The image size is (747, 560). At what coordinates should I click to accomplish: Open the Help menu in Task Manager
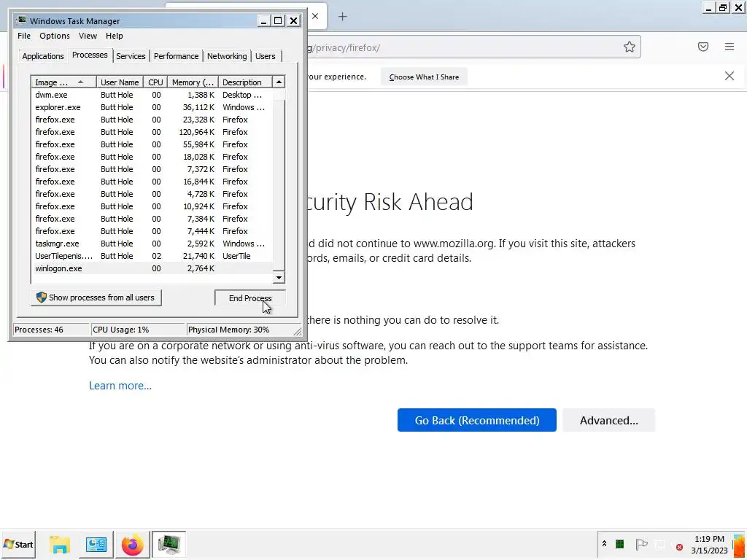tap(115, 36)
